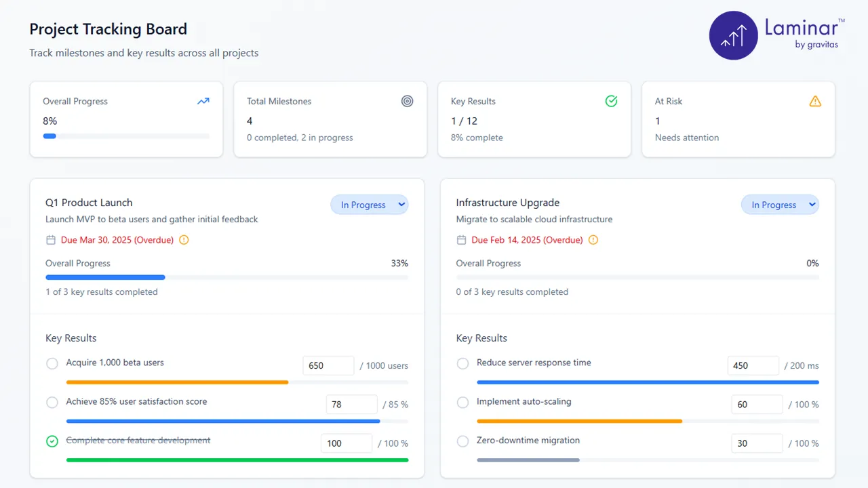The image size is (868, 488).
Task: Uncheck Complete core feature development
Action: click(x=52, y=441)
